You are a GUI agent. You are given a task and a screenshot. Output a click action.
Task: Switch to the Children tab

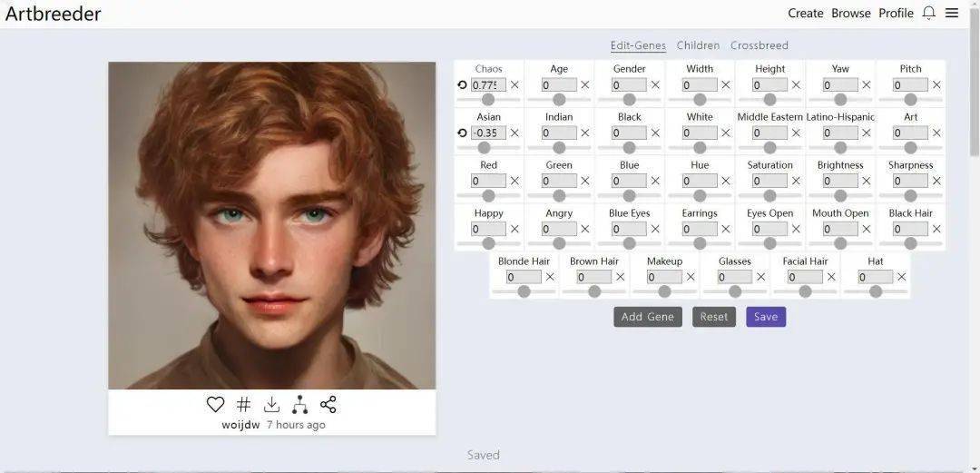click(x=698, y=45)
